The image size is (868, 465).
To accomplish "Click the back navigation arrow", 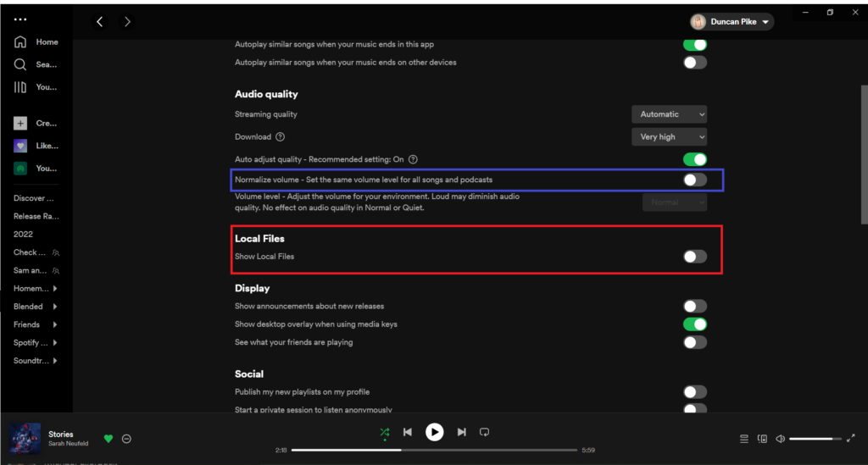I will (x=100, y=21).
